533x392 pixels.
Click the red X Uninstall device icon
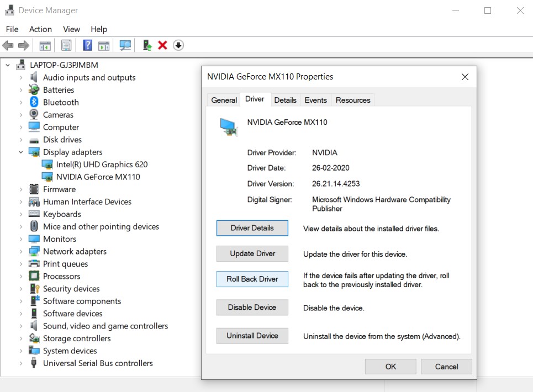(x=162, y=45)
